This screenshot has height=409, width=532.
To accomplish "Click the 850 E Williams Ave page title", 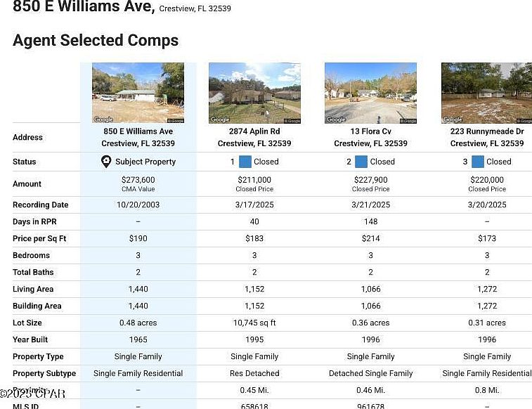I will coord(83,7).
